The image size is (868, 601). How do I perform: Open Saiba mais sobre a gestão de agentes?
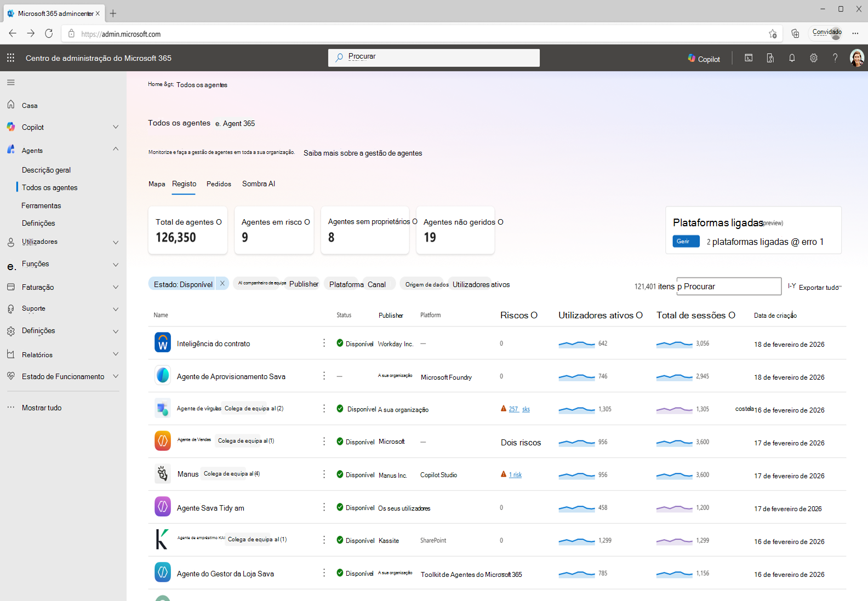click(363, 153)
